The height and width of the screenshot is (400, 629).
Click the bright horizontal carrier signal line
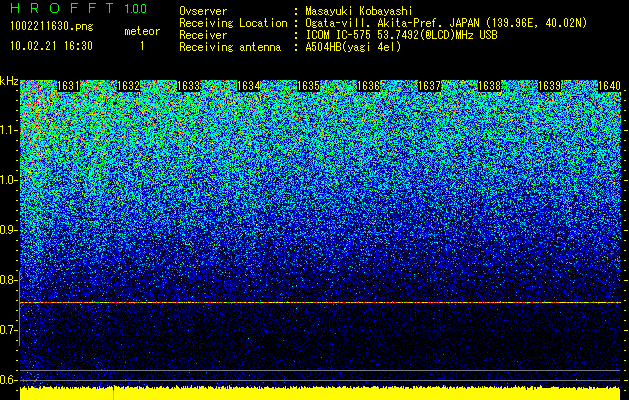pyautogui.click(x=320, y=303)
